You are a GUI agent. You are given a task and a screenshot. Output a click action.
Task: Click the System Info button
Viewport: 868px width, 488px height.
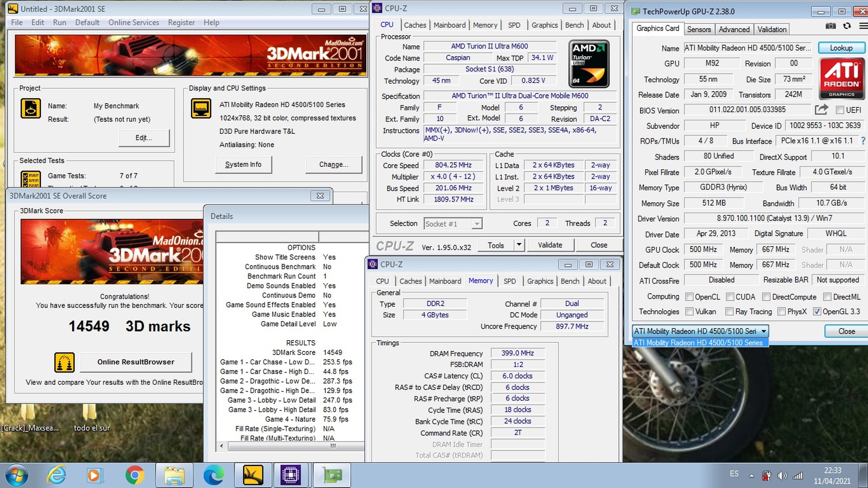point(243,164)
